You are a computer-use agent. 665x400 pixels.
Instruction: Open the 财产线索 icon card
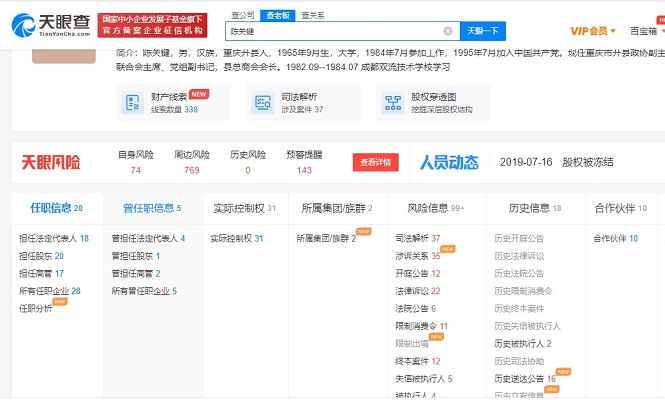click(x=131, y=102)
